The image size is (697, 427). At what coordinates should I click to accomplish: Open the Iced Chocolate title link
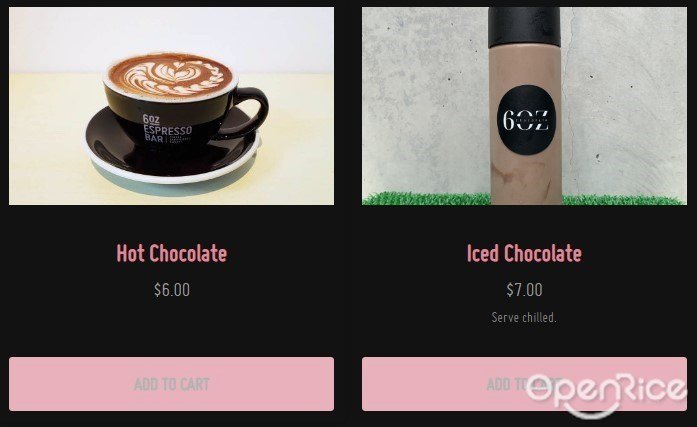click(x=524, y=253)
